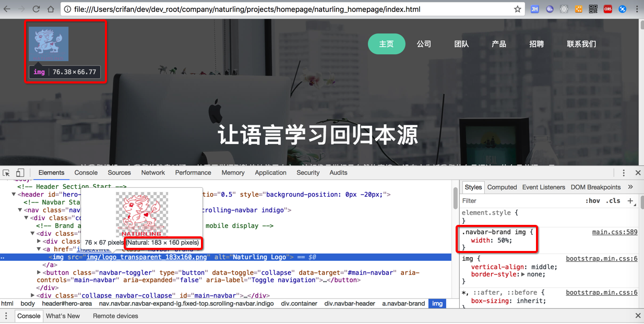The height and width of the screenshot is (324, 644).
Task: Open the Application tab
Action: point(270,173)
